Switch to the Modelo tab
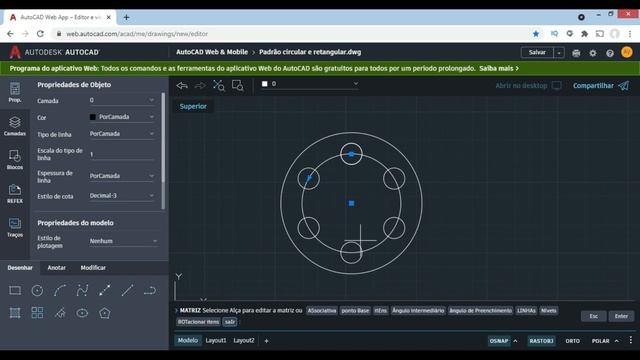The width and height of the screenshot is (640, 360). 188,340
